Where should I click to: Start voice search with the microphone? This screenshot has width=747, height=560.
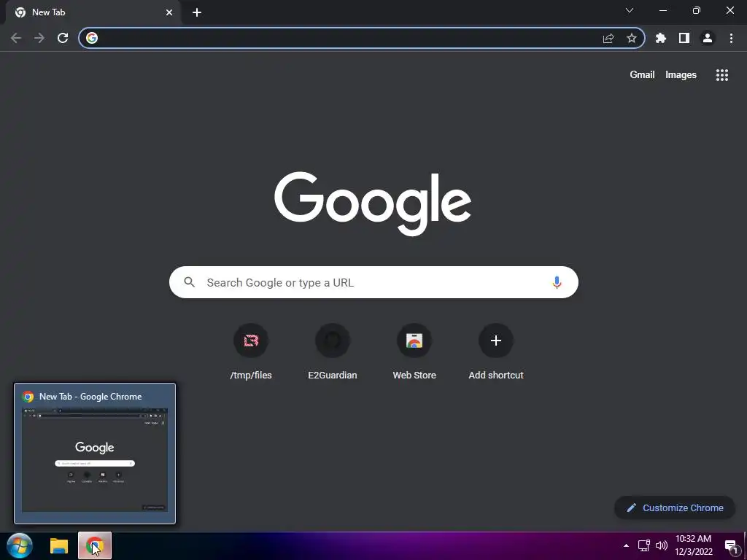tap(557, 282)
